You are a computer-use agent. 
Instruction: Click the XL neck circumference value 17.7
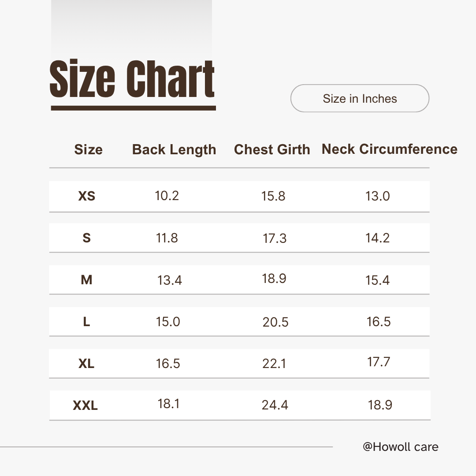[x=379, y=362]
